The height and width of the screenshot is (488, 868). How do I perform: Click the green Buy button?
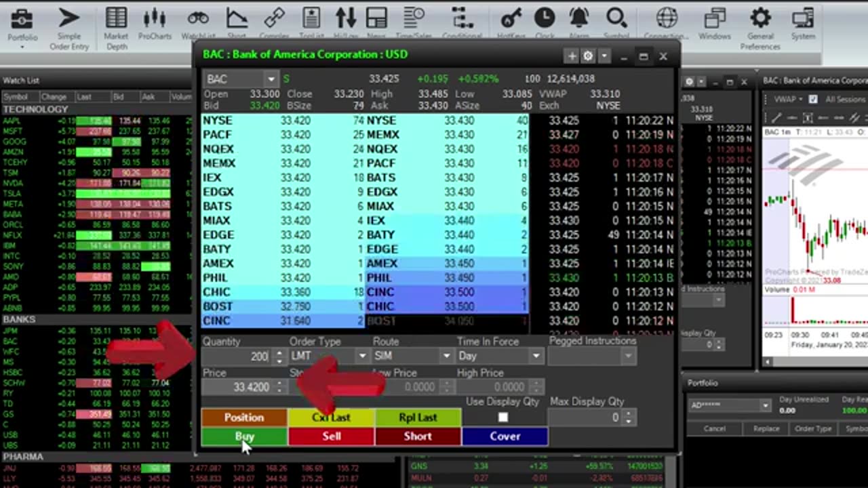pos(244,436)
